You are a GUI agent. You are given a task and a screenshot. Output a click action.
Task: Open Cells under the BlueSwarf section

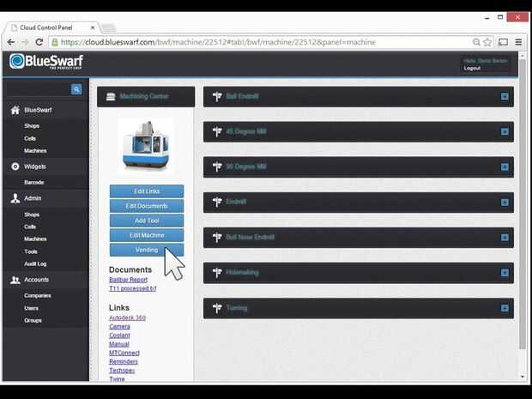(x=30, y=138)
